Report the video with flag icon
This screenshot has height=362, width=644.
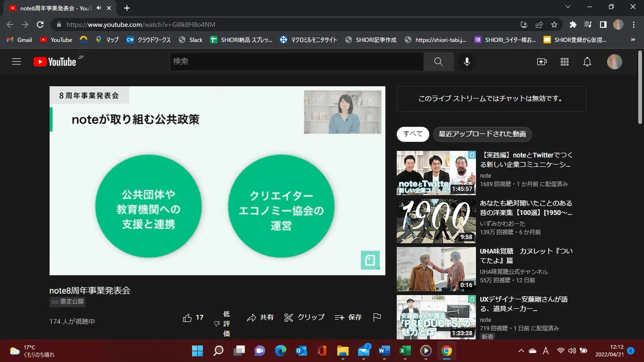click(x=377, y=317)
